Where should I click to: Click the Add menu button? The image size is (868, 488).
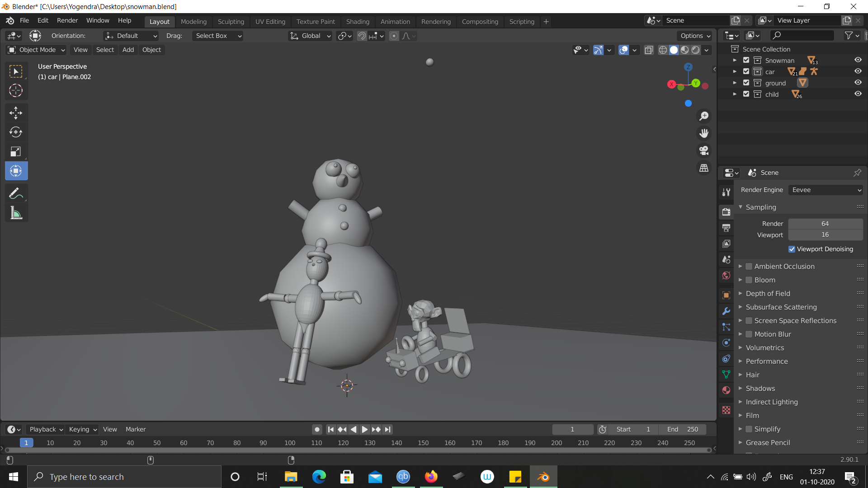pos(128,50)
